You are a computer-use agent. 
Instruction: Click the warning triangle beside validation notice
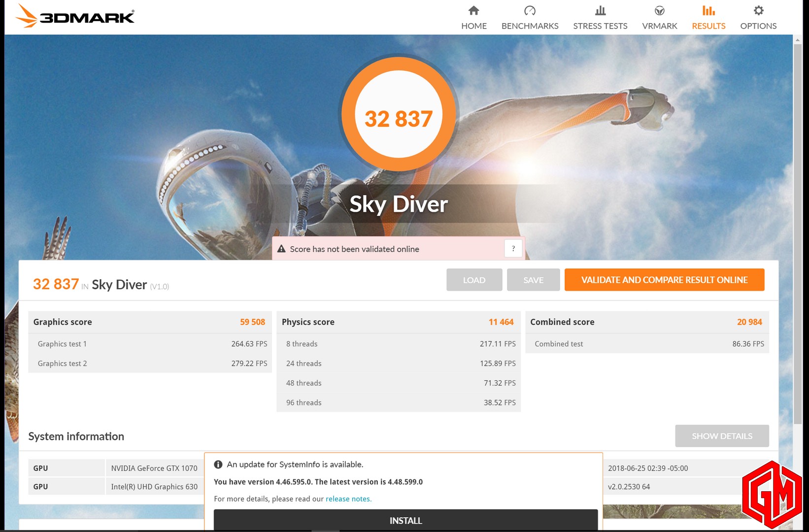[x=281, y=249]
